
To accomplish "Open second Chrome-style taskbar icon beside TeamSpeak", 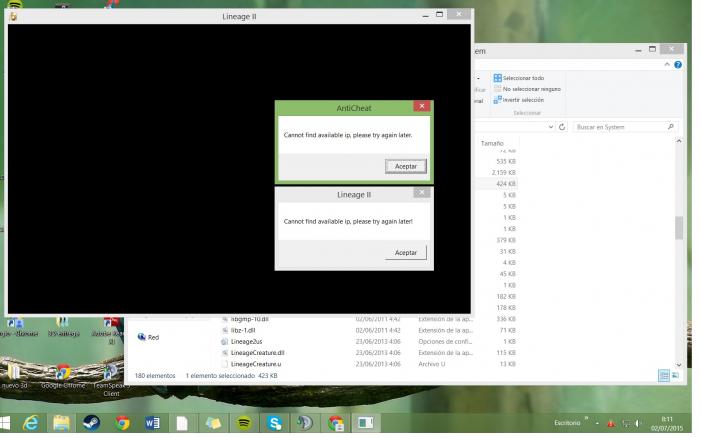I will pyautogui.click(x=335, y=423).
